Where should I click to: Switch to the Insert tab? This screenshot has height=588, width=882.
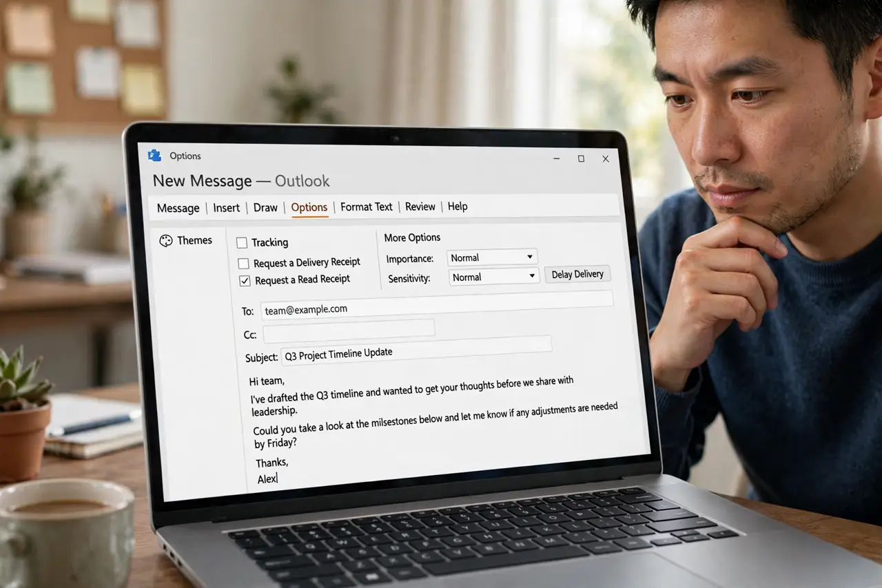pyautogui.click(x=227, y=207)
